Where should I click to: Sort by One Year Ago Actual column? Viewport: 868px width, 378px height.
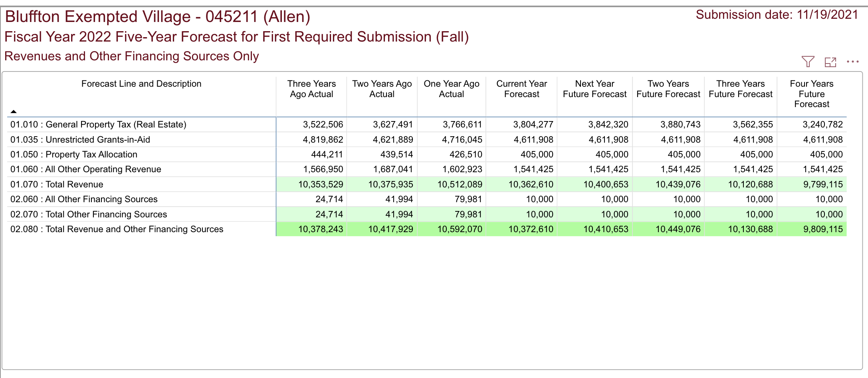(x=452, y=89)
